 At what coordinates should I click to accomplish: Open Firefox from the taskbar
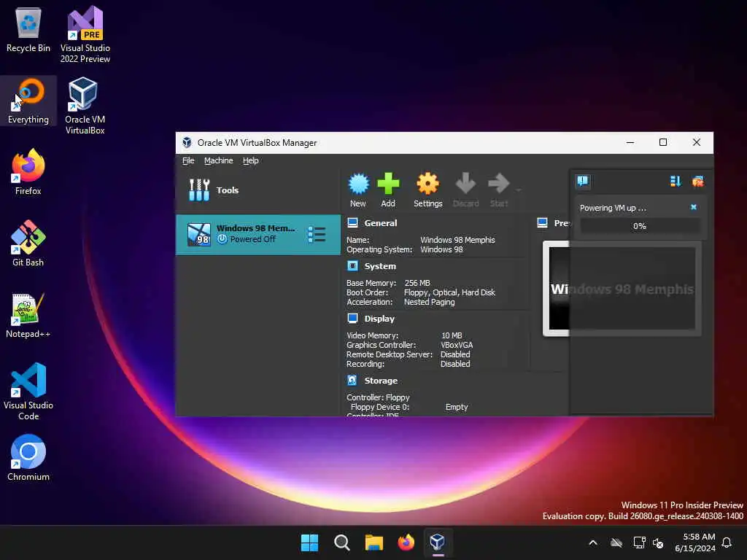tap(406, 542)
